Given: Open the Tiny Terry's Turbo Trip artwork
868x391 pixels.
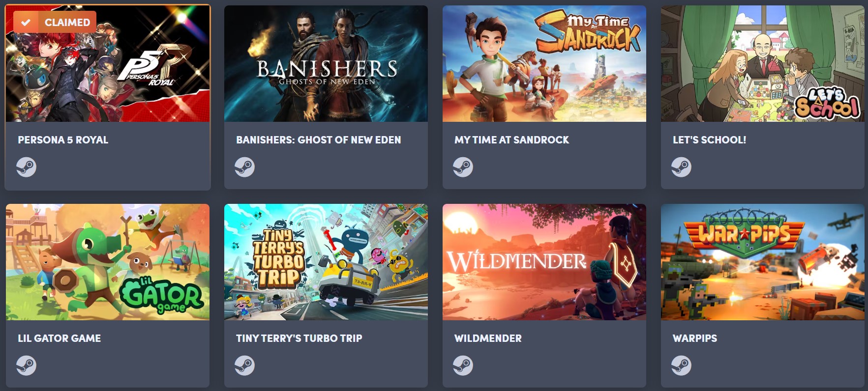Looking at the screenshot, I should tap(326, 262).
